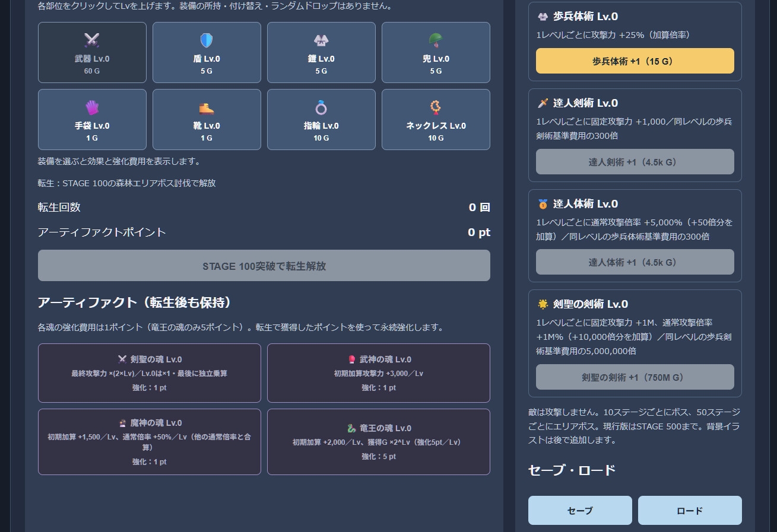Click the sparkle icon beside 剣聖の剣術 Lv.0

click(543, 304)
